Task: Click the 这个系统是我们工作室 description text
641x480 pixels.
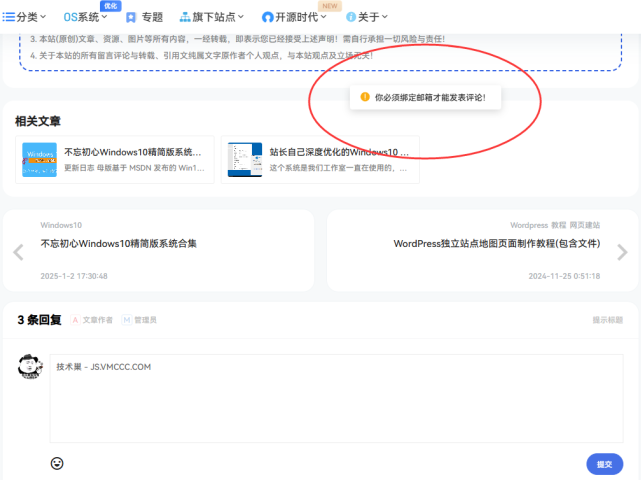Action: coord(338,168)
